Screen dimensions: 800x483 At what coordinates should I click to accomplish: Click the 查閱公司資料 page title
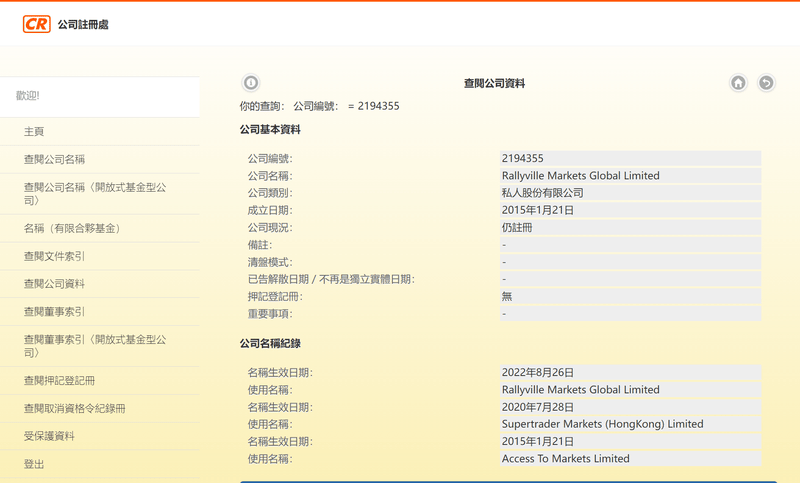(x=494, y=83)
